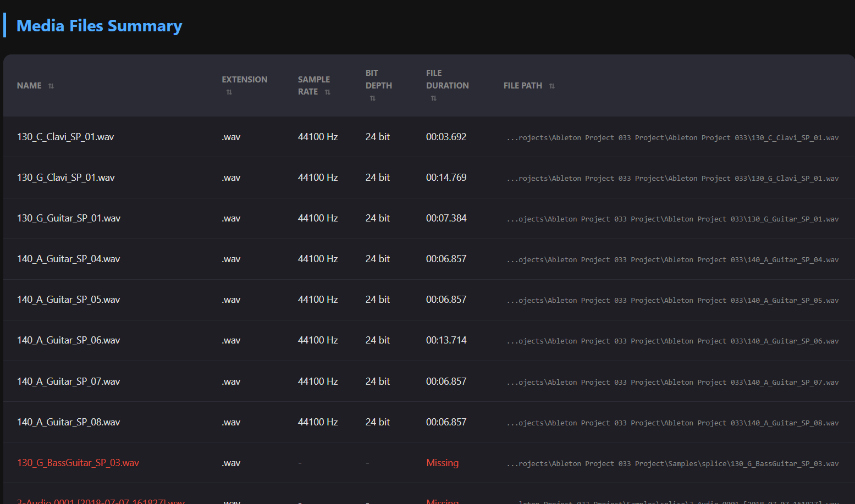
Task: Click the sort icon next to File Path
Action: pyautogui.click(x=552, y=86)
